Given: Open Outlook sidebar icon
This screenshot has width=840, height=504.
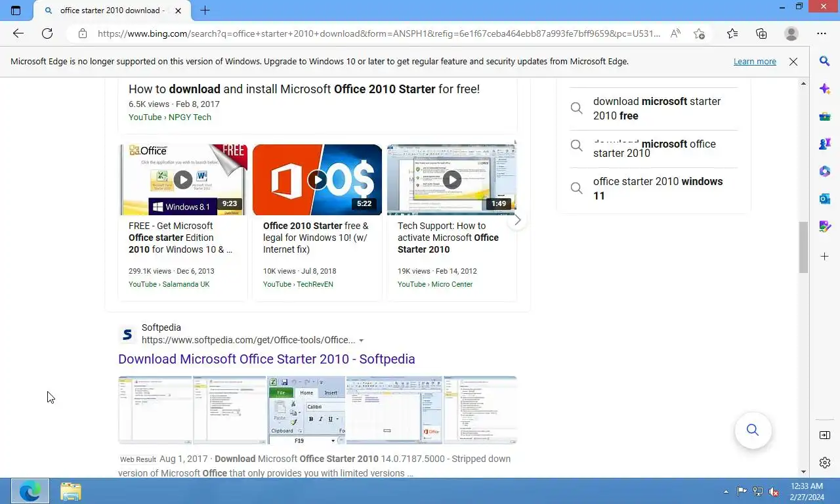Looking at the screenshot, I should tap(825, 199).
